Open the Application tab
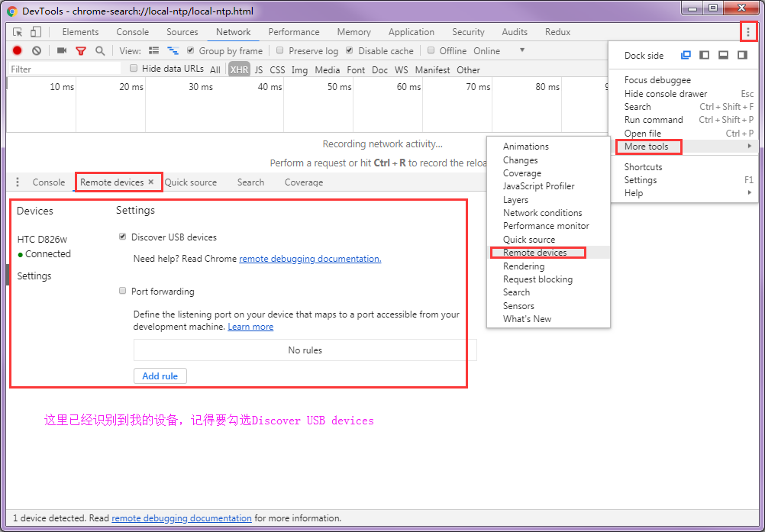The width and height of the screenshot is (765, 532). pyautogui.click(x=412, y=32)
